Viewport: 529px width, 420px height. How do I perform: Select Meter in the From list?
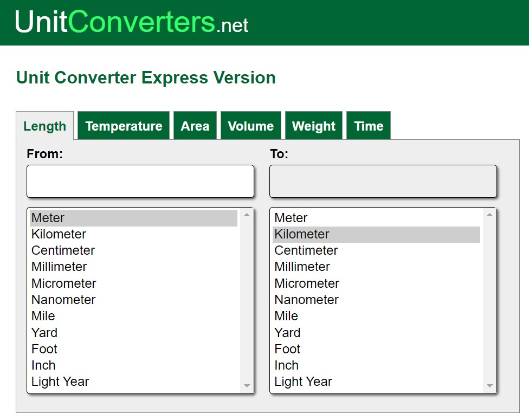tap(133, 218)
